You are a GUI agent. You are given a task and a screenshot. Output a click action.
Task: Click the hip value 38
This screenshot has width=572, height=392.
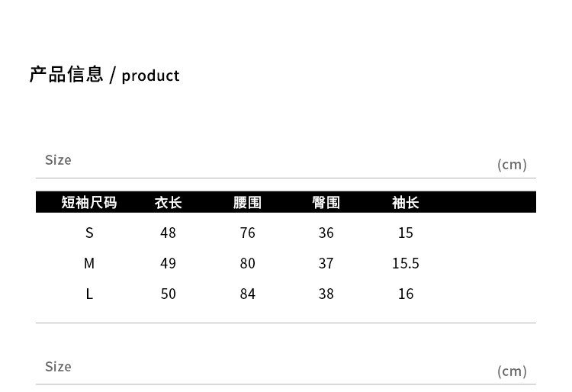pos(326,294)
